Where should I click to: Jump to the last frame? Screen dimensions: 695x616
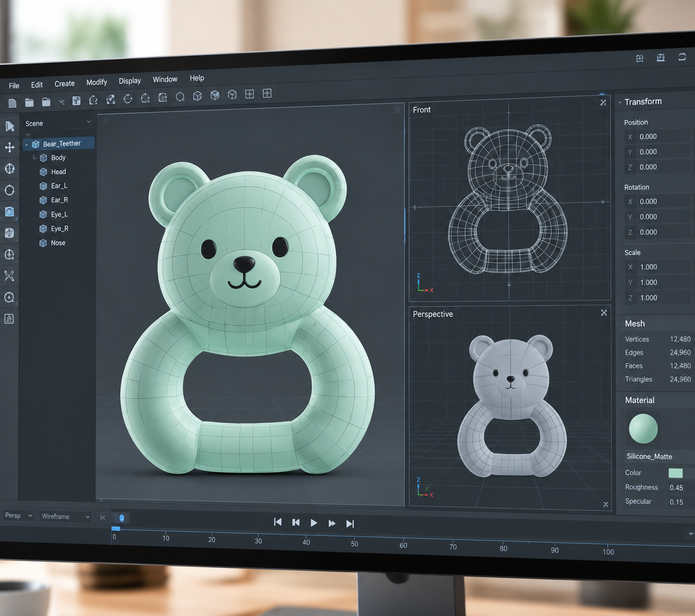point(350,524)
